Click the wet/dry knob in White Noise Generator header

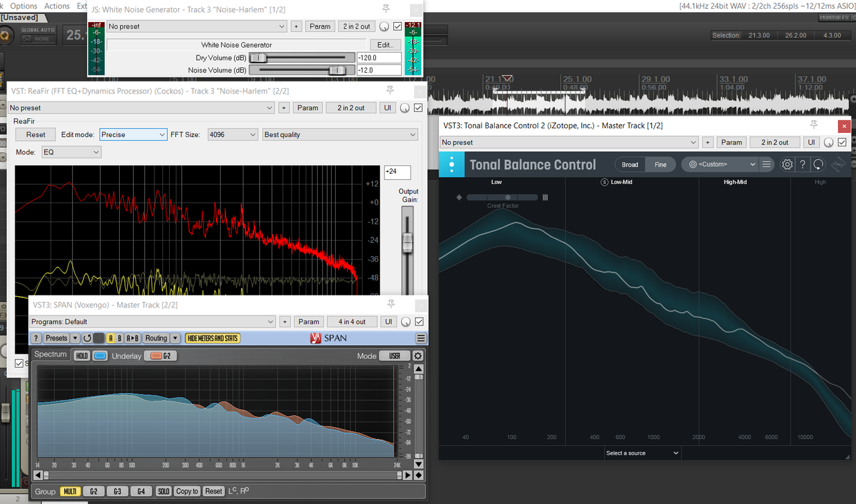tap(384, 26)
